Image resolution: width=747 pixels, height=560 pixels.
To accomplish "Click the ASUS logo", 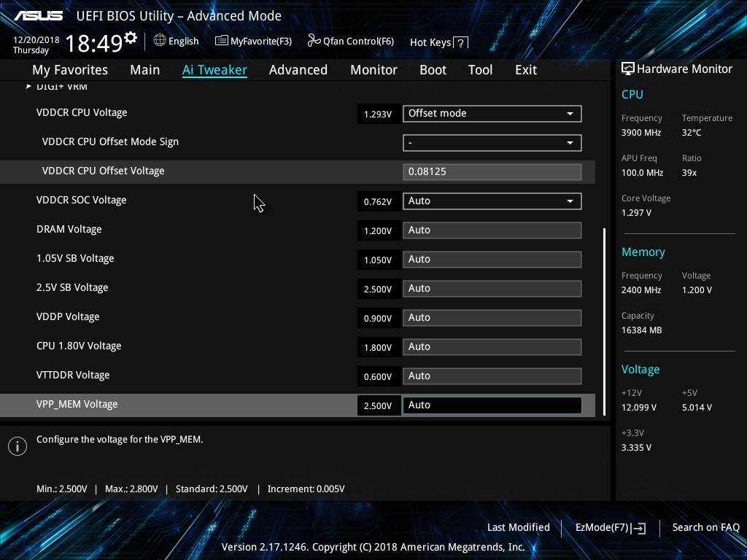I will point(38,16).
